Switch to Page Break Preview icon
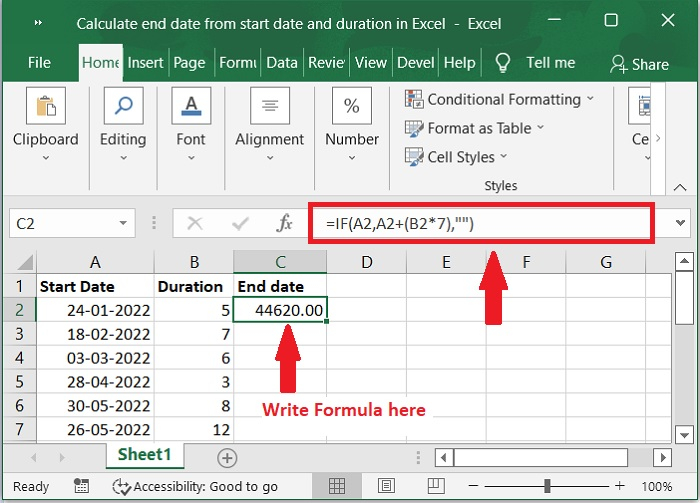 [x=436, y=486]
